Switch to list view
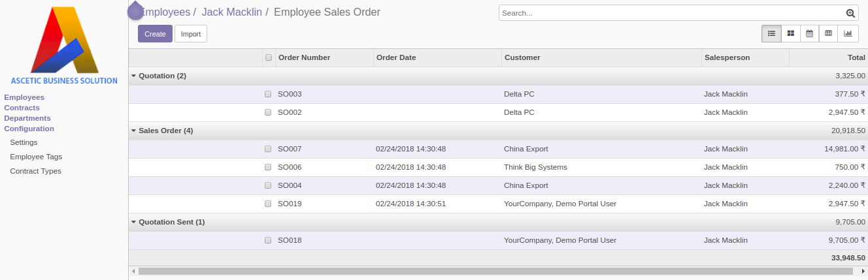Viewport: 868px width, 280px height. [x=771, y=33]
